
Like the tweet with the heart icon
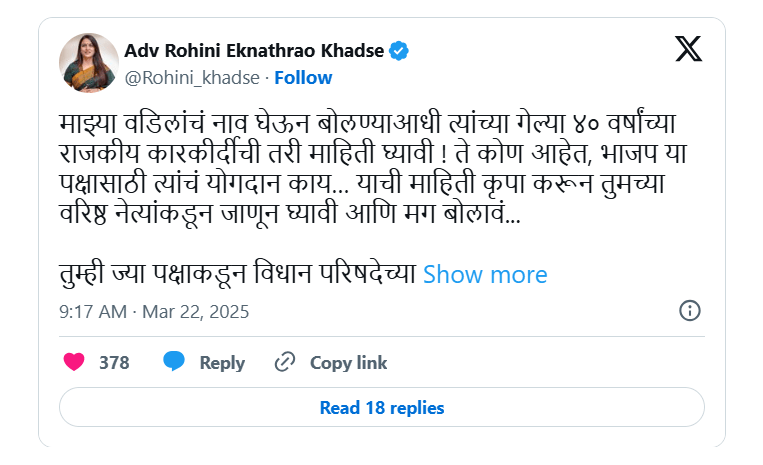(74, 362)
